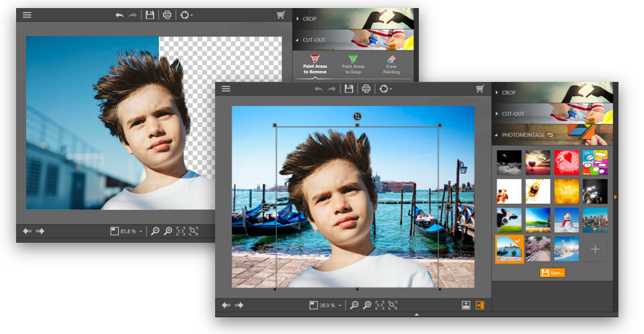Select the Paint Areas to Remove tool
Screen dimensions: 644x334
tap(315, 65)
